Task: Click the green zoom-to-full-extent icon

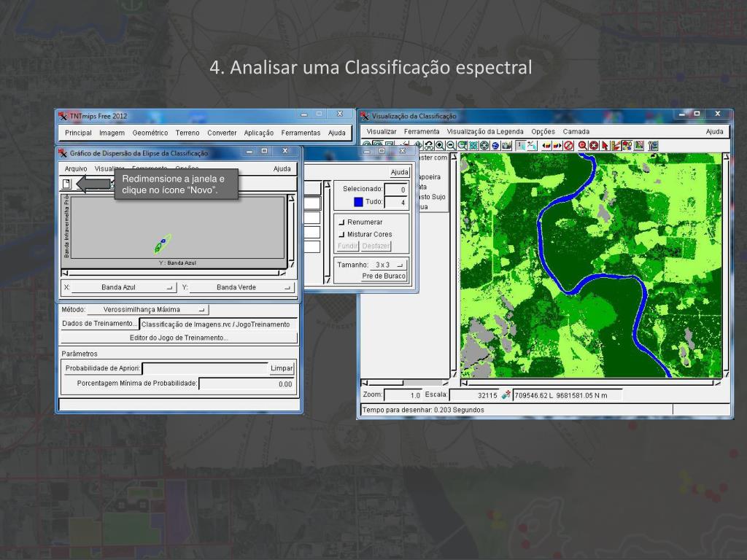Action: [x=473, y=146]
